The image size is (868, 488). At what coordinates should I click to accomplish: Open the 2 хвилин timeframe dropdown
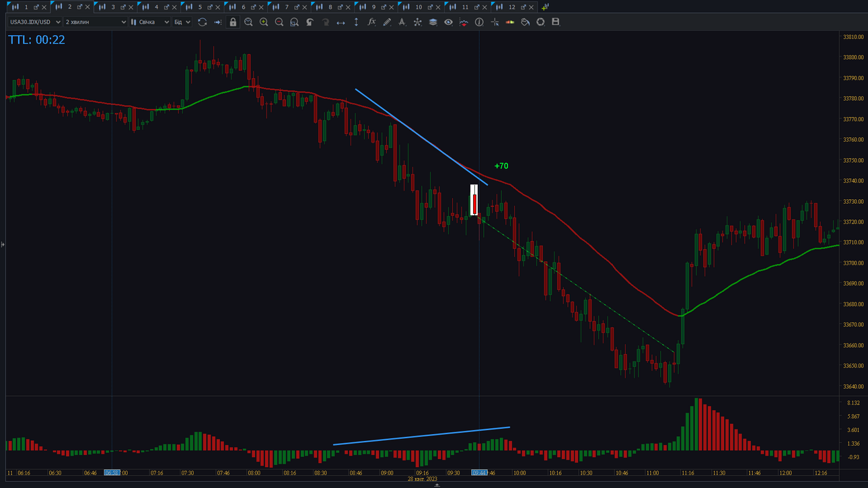[x=96, y=22]
